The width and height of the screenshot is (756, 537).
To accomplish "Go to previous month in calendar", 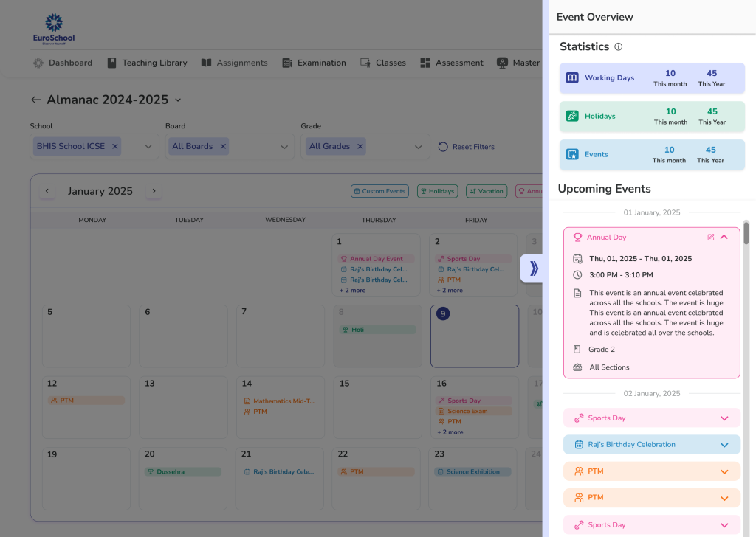I will [47, 191].
